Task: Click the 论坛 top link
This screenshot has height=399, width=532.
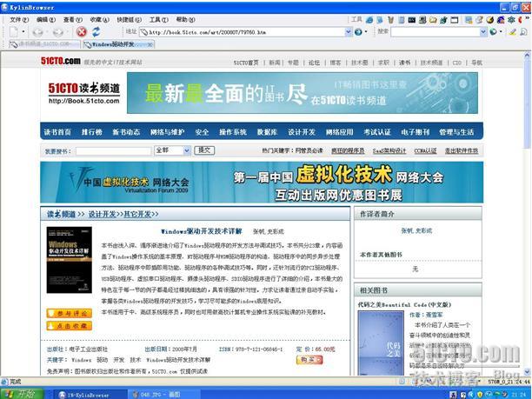Action: (314, 63)
